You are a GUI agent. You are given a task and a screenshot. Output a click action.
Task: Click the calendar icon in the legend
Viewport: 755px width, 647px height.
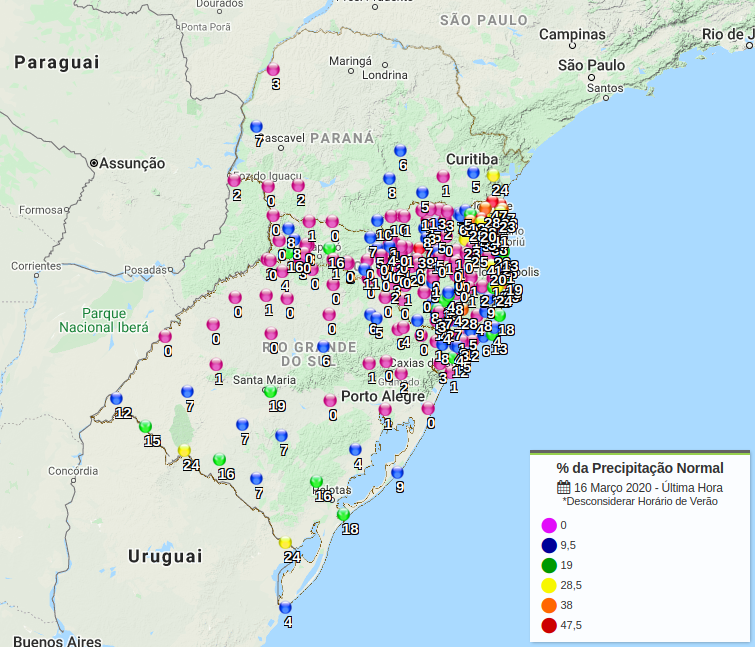[x=563, y=487]
